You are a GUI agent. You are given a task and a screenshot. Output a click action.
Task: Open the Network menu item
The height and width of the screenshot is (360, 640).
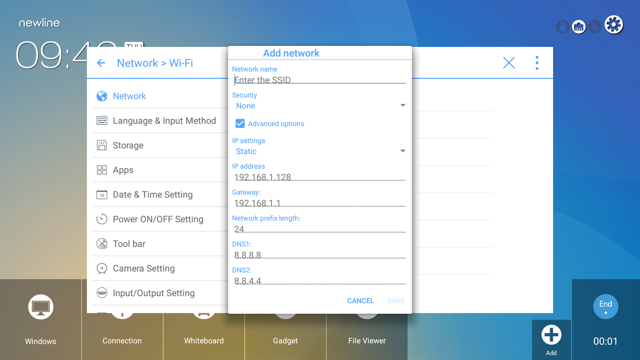click(160, 96)
